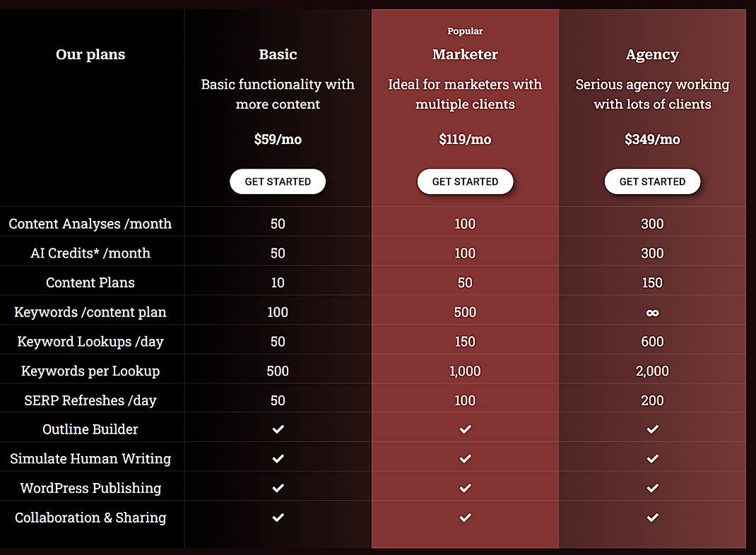This screenshot has height=555, width=756.
Task: Click the Outline Builder checkmark under Agency
Action: [652, 429]
